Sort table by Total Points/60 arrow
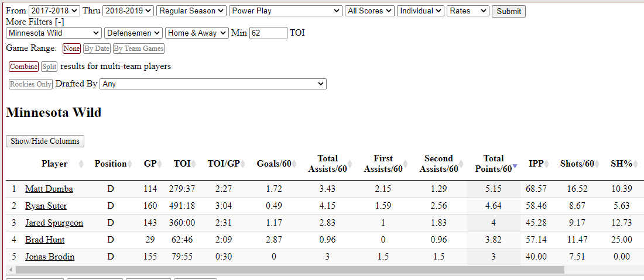 tap(515, 167)
